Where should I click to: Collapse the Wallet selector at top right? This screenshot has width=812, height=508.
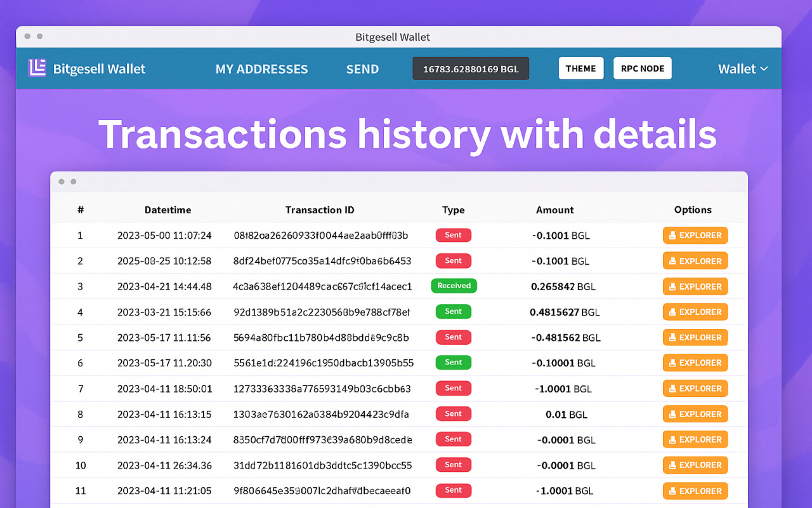coord(742,69)
